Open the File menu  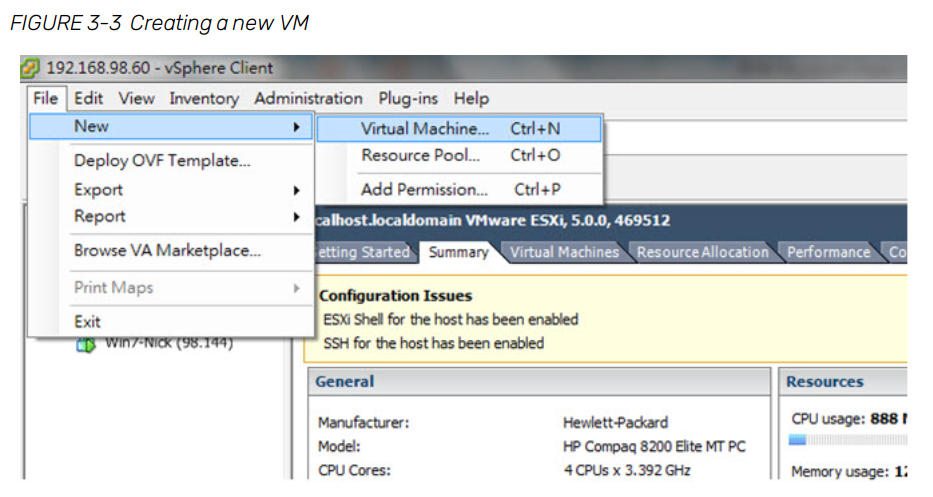(x=45, y=98)
